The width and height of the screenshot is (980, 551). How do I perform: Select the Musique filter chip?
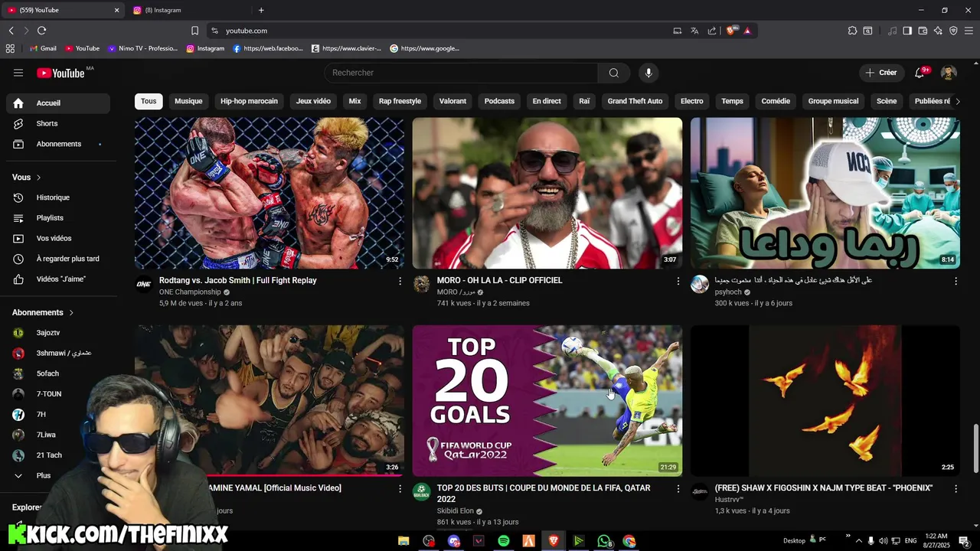pos(188,101)
